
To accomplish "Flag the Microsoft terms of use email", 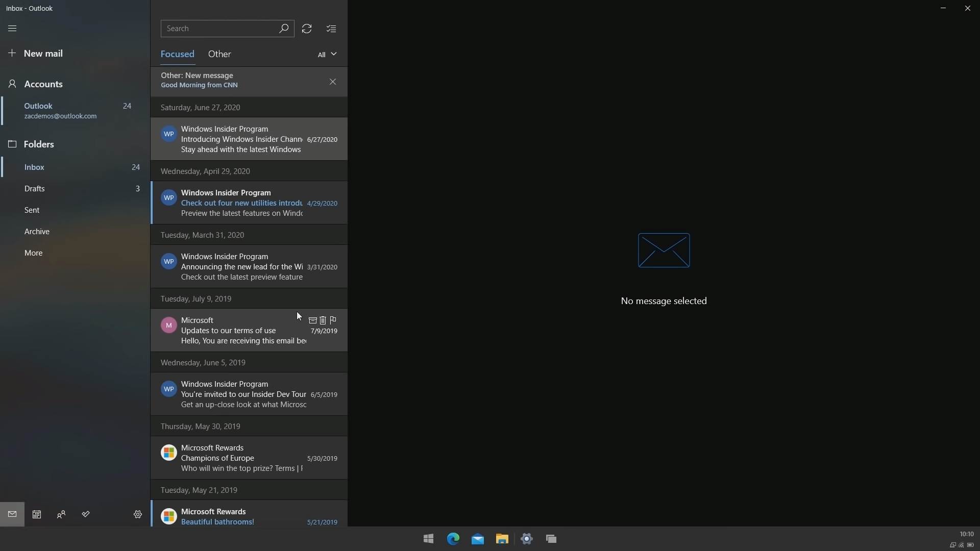I will point(332,320).
